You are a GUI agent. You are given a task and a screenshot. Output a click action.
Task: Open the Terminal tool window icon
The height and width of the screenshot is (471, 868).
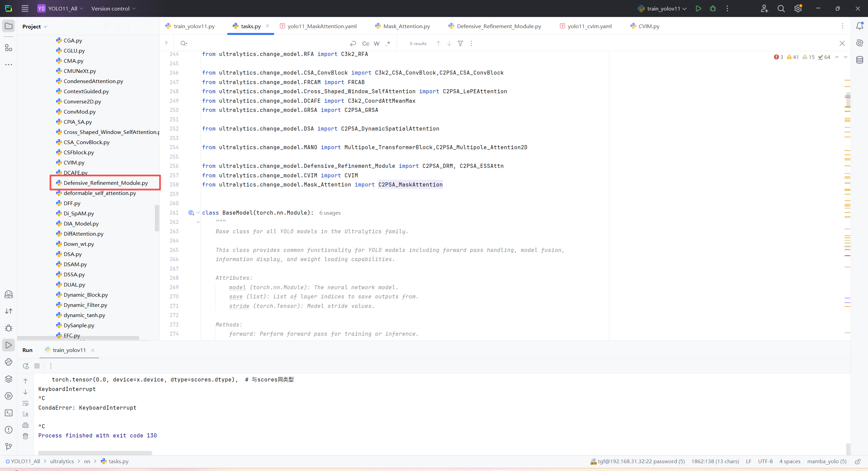(8, 413)
